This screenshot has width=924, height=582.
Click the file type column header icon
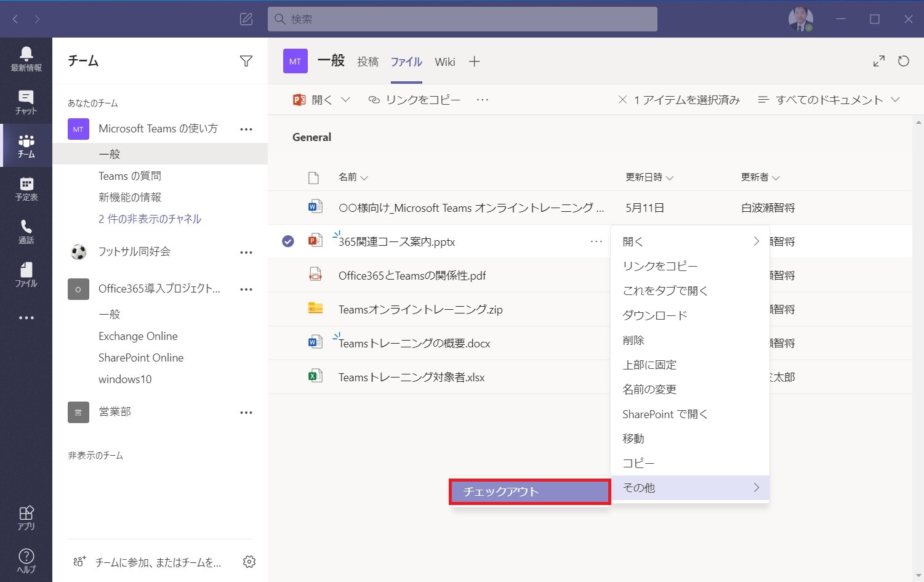[313, 178]
